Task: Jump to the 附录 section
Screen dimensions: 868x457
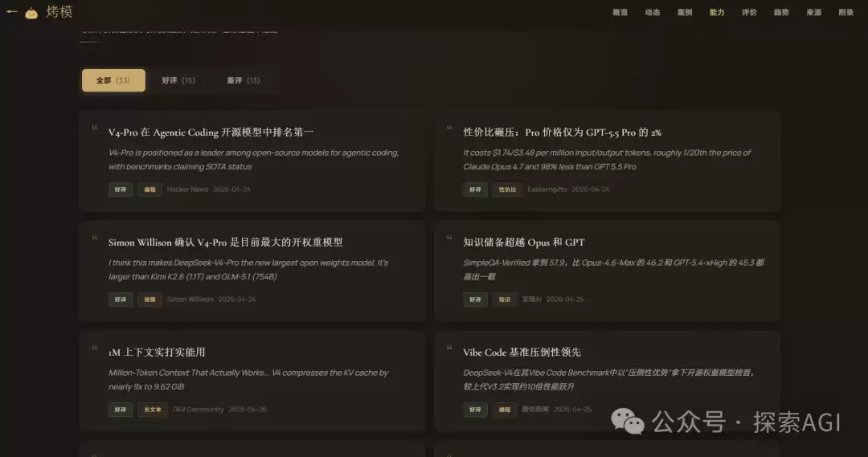Action: [x=845, y=12]
